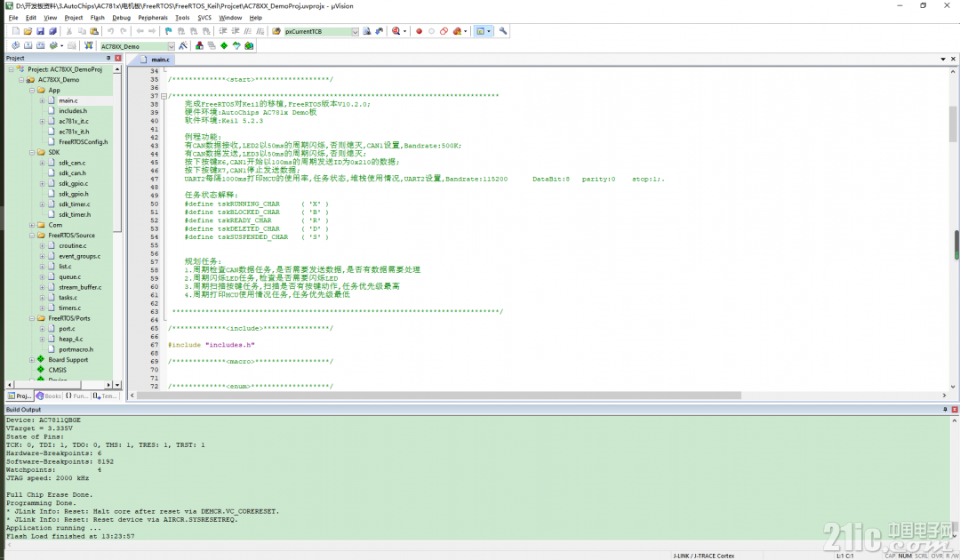Click the Undo arrow icon
The image size is (960, 560).
point(111,31)
